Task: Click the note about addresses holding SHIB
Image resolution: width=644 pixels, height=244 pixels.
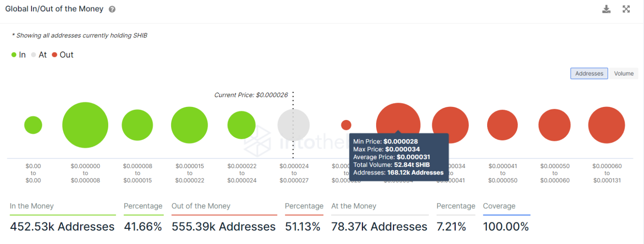Action: click(80, 36)
